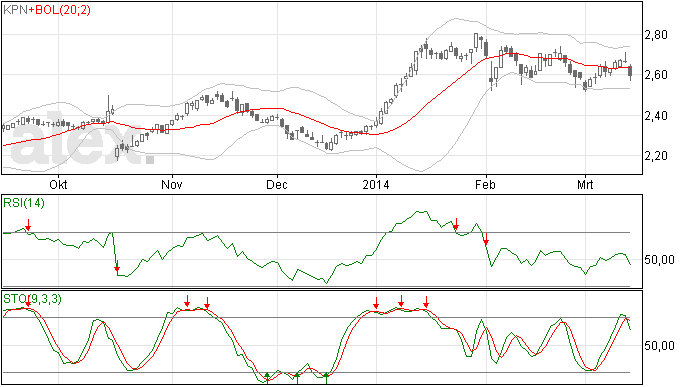Image resolution: width=690 pixels, height=387 pixels.
Task: Click the RSI red arrow at early February
Action: coord(486,239)
